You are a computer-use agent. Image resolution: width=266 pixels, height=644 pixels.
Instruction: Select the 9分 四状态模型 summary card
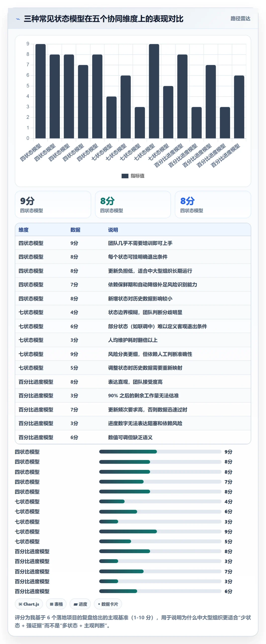pos(53,205)
